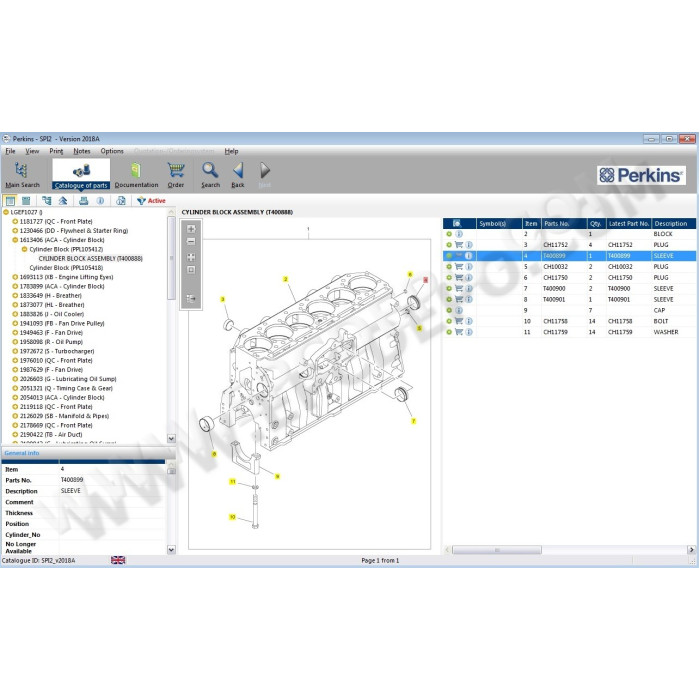This screenshot has height=700, width=700.
Task: Zoom in on the diagram with plus
Action: point(191,229)
